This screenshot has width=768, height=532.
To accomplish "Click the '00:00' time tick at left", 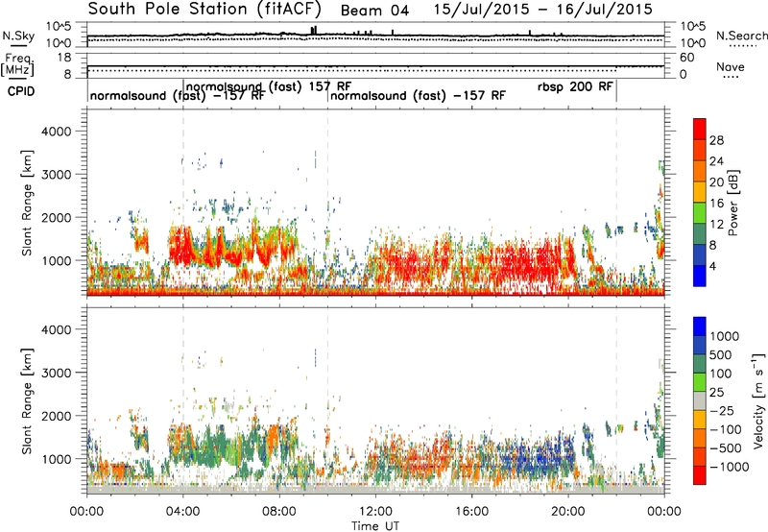I will coord(86,512).
